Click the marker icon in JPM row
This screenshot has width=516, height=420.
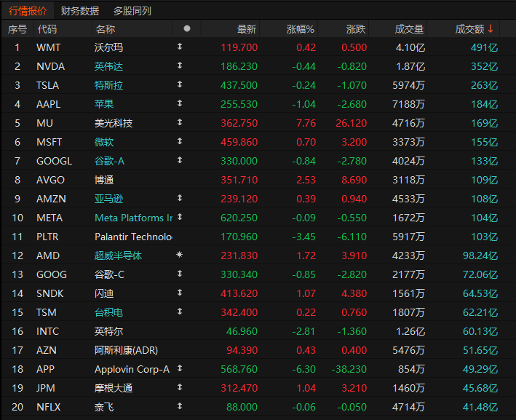[180, 387]
